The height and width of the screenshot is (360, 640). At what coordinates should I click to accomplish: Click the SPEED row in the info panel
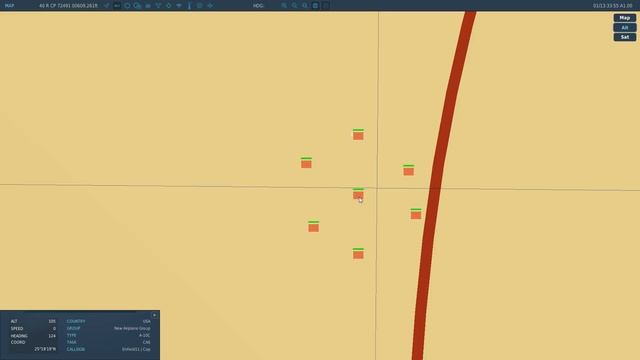tap(33, 329)
